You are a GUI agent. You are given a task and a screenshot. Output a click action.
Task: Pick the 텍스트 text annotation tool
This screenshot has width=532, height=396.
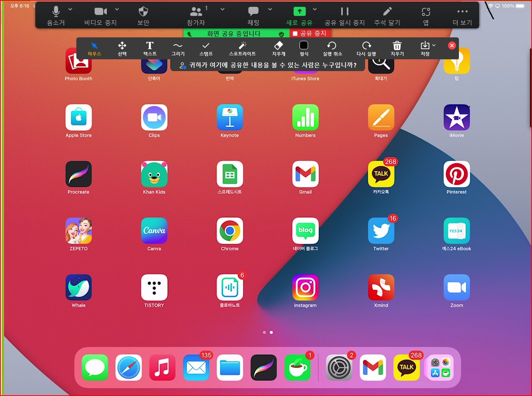(150, 49)
